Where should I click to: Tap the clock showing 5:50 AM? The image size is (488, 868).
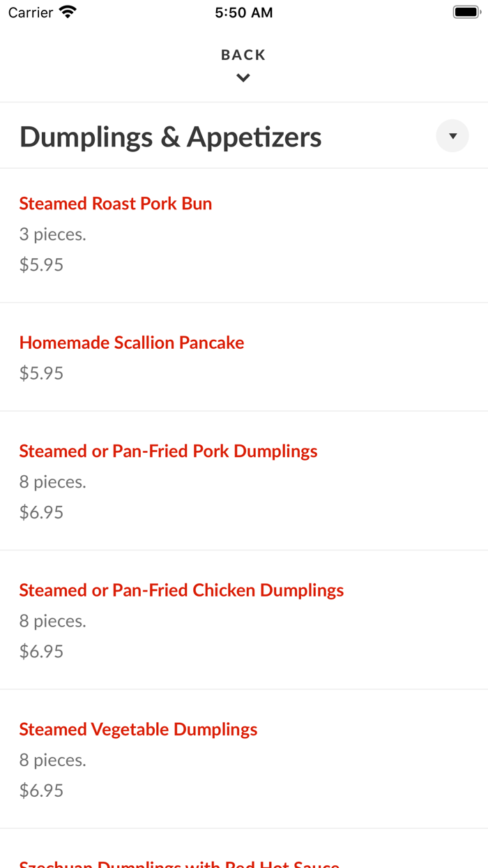pyautogui.click(x=243, y=12)
